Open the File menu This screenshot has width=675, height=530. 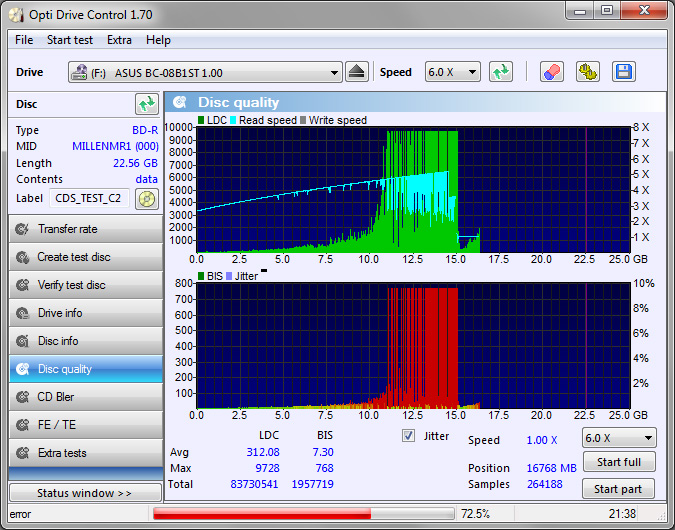[24, 40]
